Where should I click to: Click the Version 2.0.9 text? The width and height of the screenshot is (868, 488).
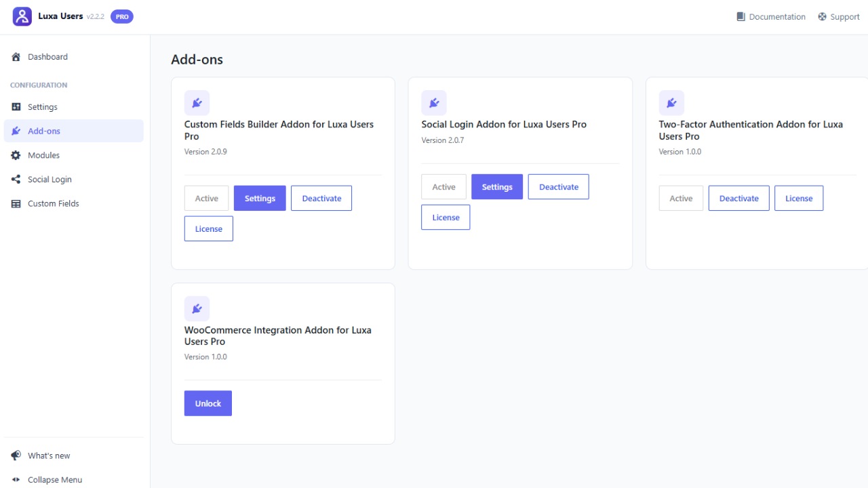[x=205, y=152]
